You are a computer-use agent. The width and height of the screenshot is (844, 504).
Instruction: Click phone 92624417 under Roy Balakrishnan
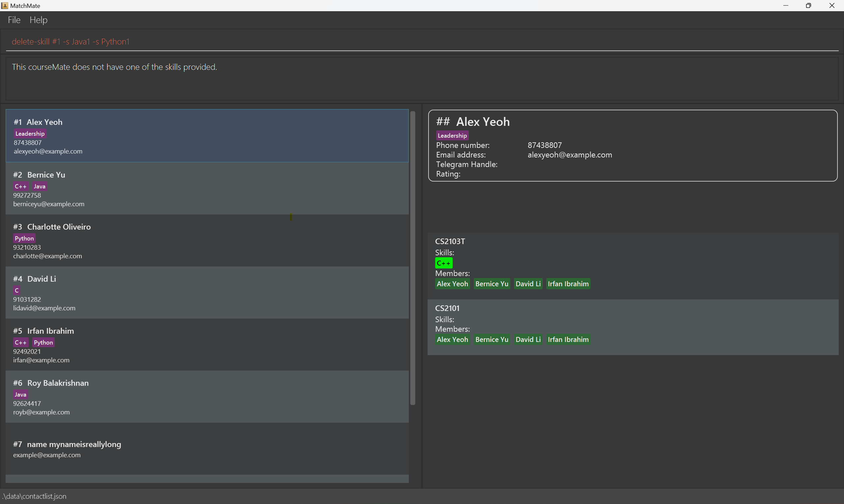click(x=27, y=404)
